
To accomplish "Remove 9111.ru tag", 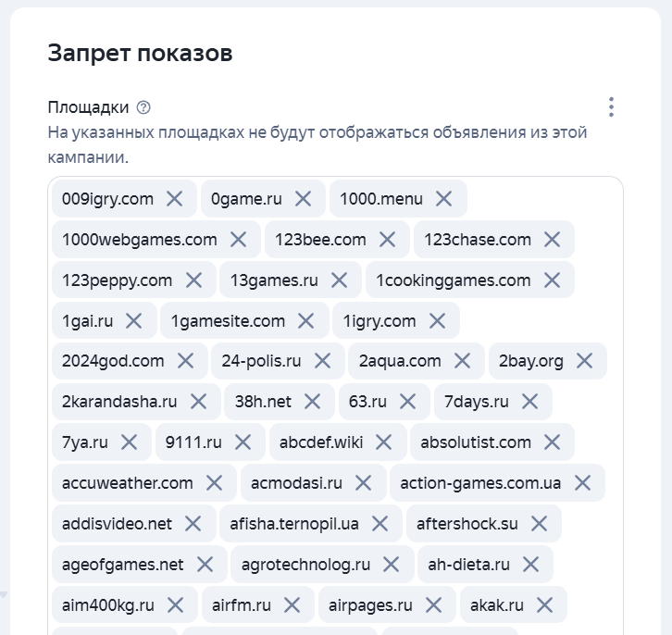I will [243, 442].
